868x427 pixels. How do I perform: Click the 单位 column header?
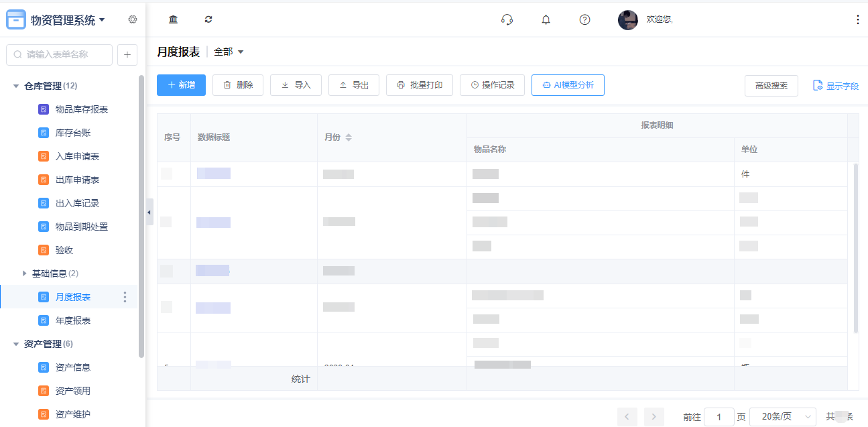coord(791,149)
